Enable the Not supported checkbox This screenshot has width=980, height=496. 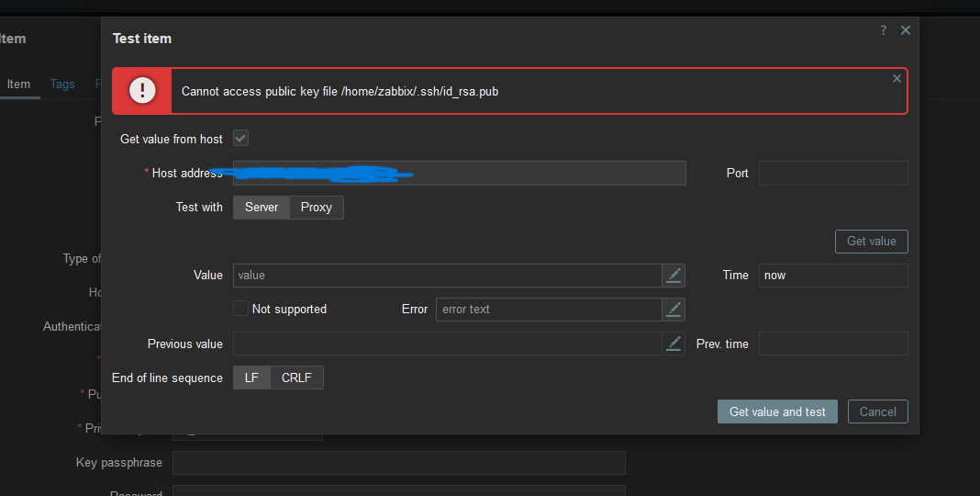240,309
